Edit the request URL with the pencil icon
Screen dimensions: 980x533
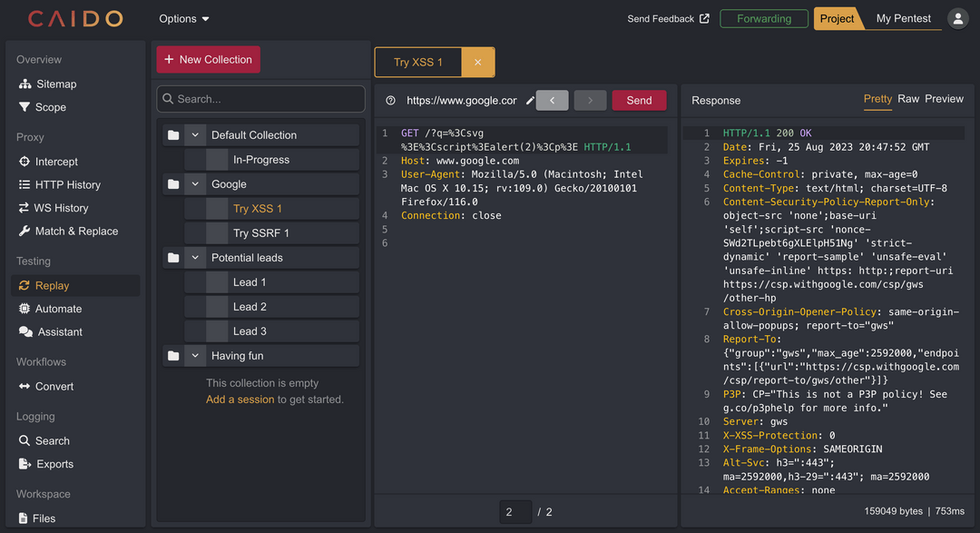[529, 101]
